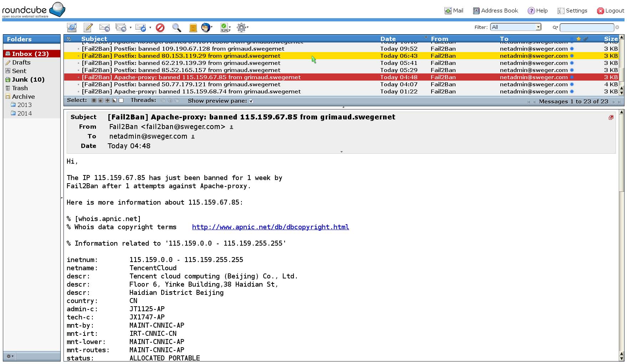The width and height of the screenshot is (627, 364).
Task: Collapse all threads icon in list footer
Action: click(177, 101)
